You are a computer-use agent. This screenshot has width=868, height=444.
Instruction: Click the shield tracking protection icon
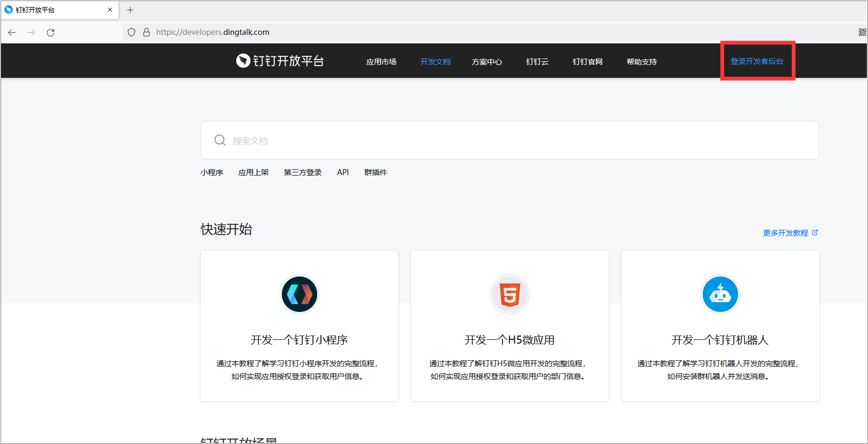tap(132, 32)
